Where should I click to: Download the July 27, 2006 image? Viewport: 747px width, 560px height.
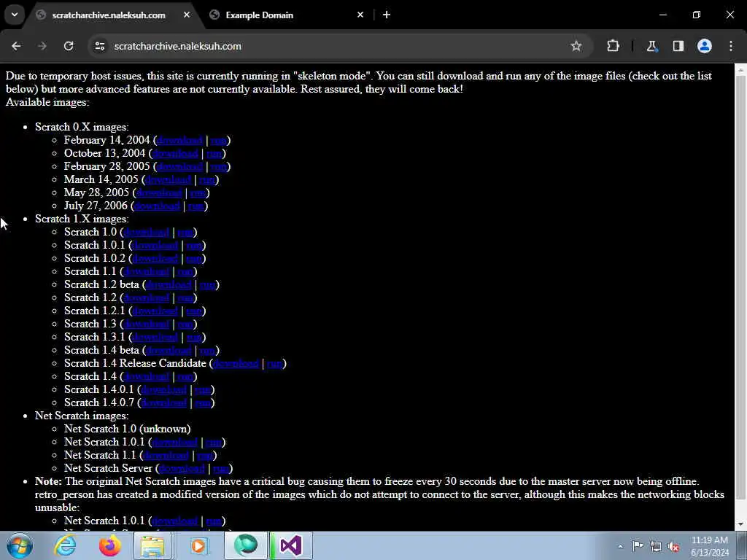(x=158, y=206)
